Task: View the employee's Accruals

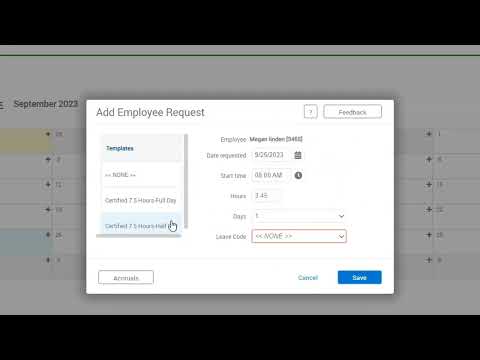Action: [x=126, y=278]
